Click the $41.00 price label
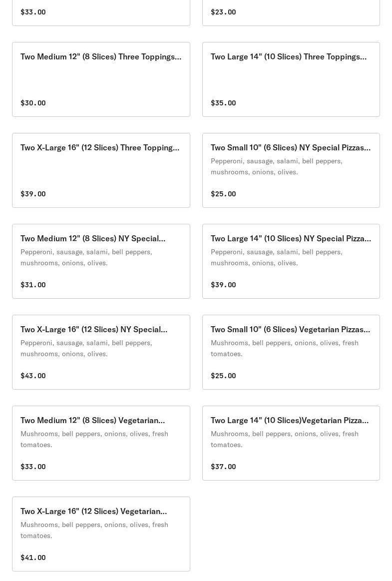This screenshot has height=581, width=392. [x=33, y=558]
